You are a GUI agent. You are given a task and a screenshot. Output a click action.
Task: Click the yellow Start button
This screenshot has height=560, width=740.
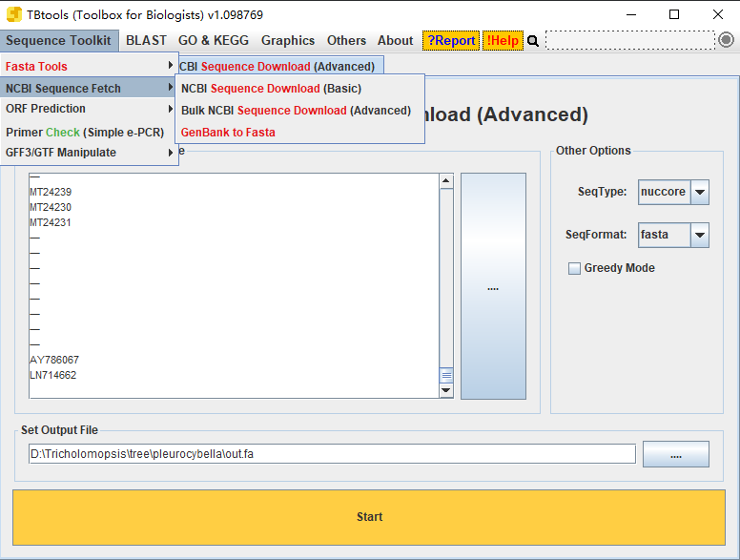369,517
